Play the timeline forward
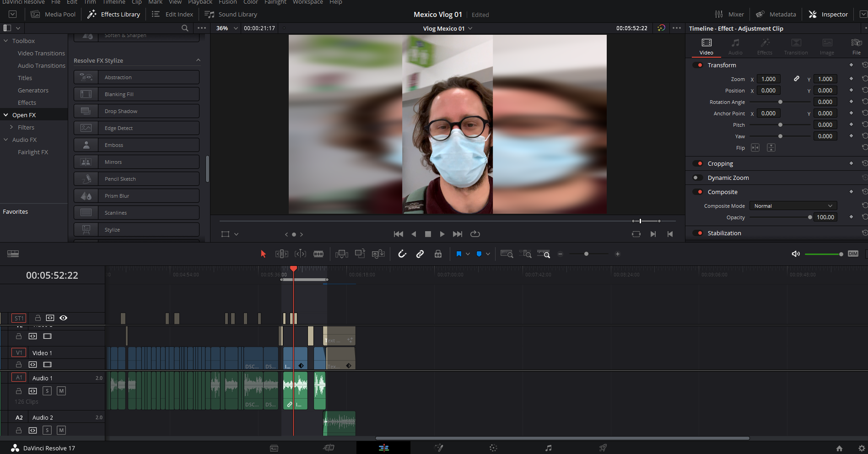This screenshot has width=868, height=454. [x=442, y=234]
